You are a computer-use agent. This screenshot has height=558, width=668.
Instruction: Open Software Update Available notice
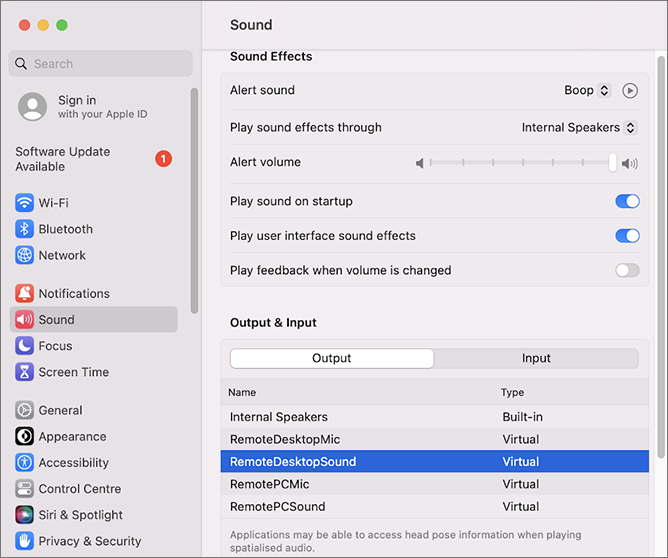90,159
